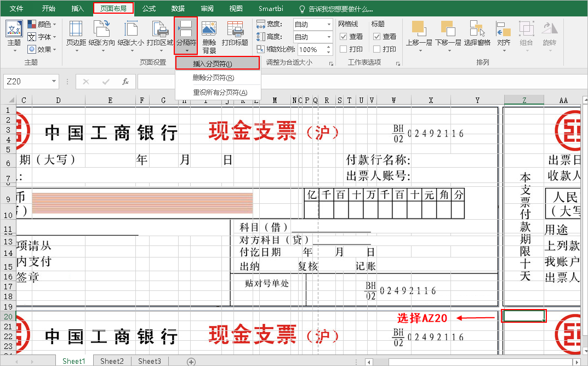Toggle 标题 查看 checkbox
The width and height of the screenshot is (588, 366).
pyautogui.click(x=377, y=36)
